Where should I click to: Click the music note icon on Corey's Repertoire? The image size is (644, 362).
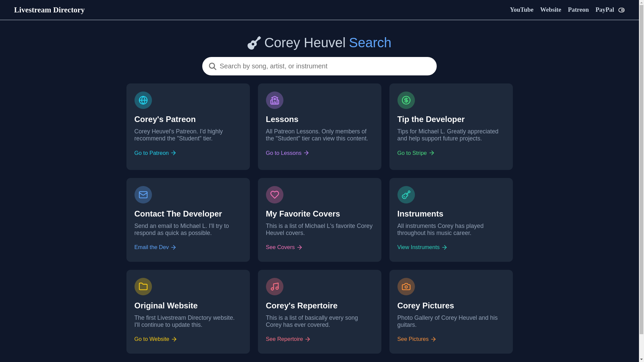click(x=274, y=287)
